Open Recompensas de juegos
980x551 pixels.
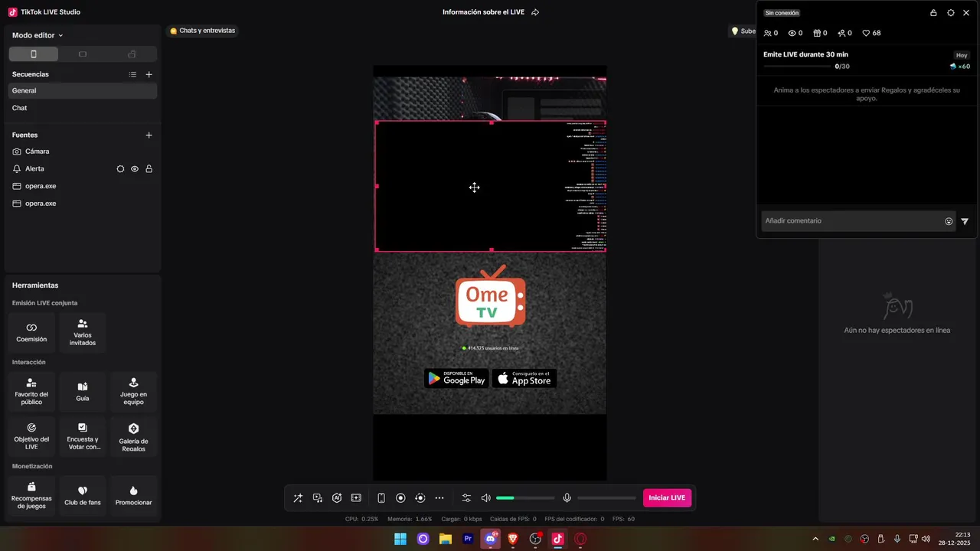point(31,496)
